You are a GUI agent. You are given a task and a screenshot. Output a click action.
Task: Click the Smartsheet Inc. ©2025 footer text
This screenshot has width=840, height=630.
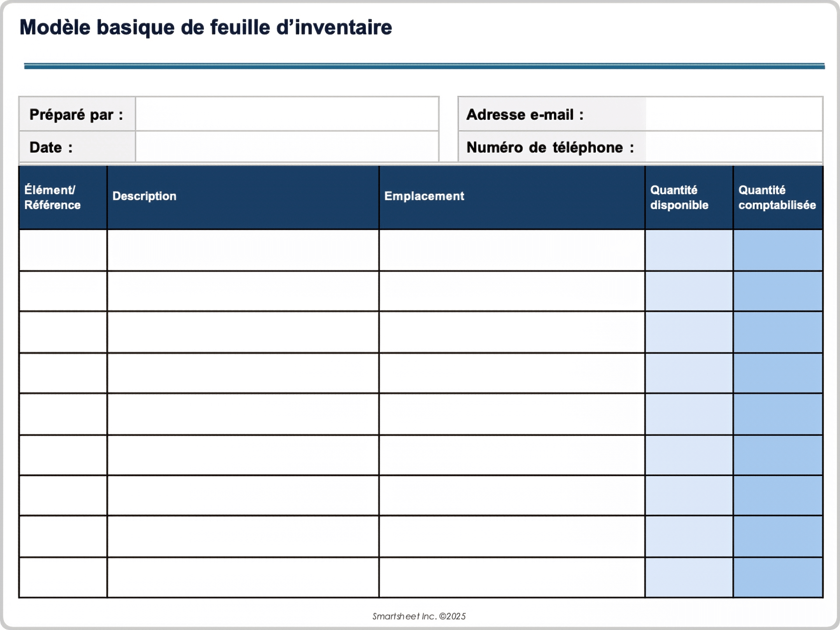click(419, 616)
